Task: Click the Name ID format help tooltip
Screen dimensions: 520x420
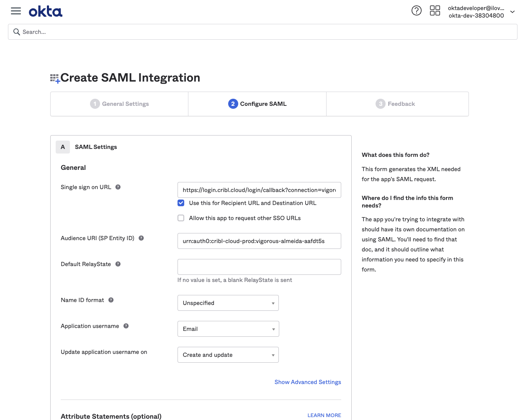Action: [111, 300]
